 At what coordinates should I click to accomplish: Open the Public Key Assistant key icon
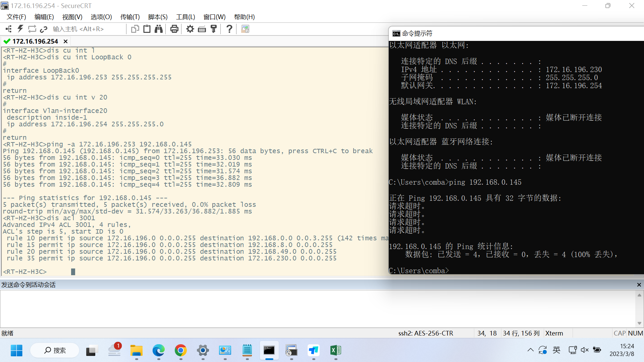click(x=214, y=29)
